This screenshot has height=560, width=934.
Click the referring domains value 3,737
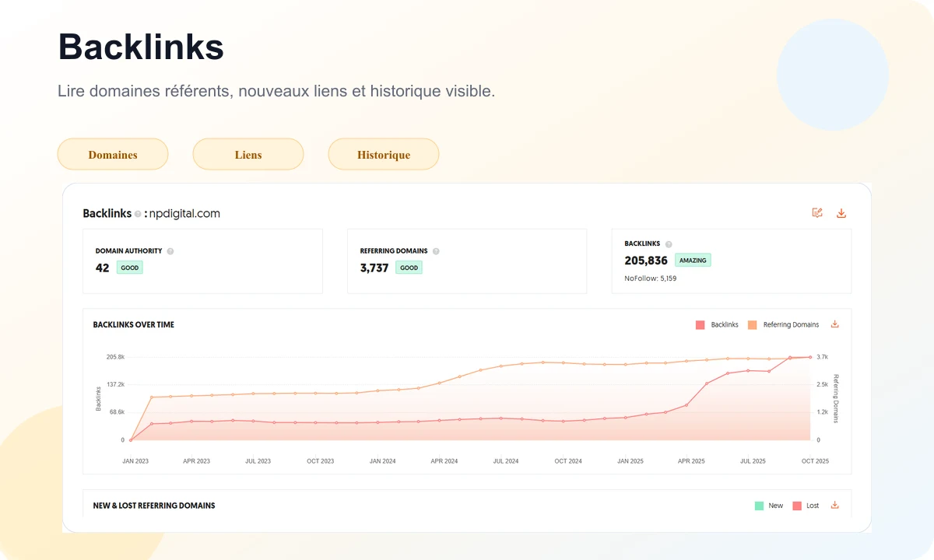374,268
